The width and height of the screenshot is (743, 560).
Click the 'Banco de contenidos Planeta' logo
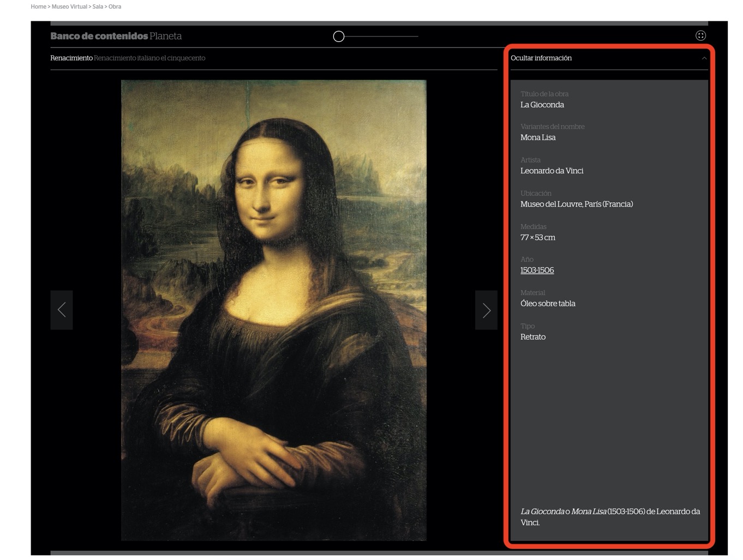click(116, 36)
